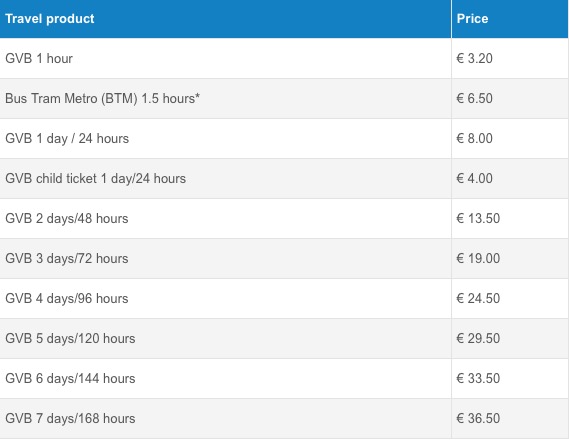The image size is (569, 440).
Task: Select the GVB 1 hour row
Action: pyautogui.click(x=284, y=58)
